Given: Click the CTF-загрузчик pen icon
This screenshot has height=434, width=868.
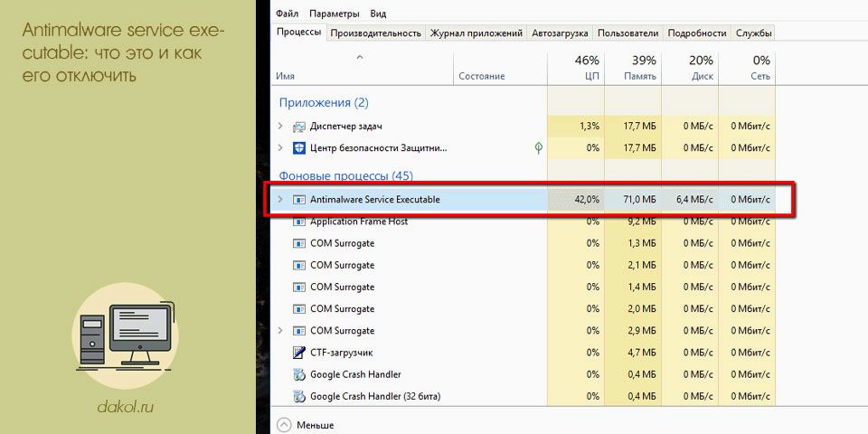Looking at the screenshot, I should click(299, 352).
